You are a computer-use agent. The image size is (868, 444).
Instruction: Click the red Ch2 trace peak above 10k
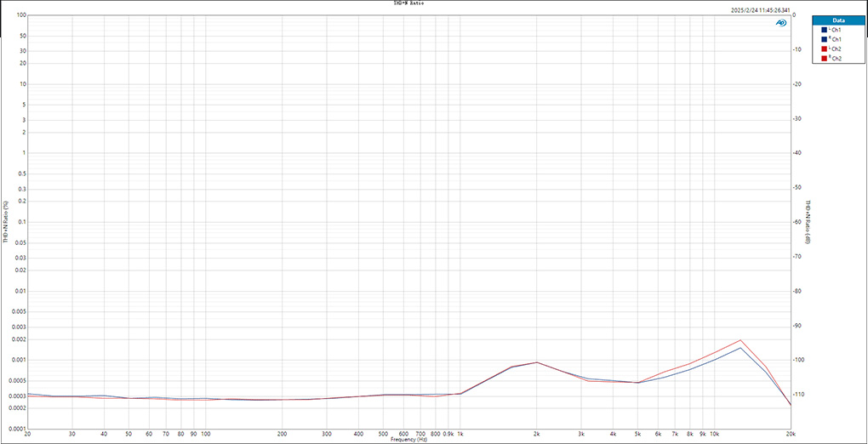[740, 340]
